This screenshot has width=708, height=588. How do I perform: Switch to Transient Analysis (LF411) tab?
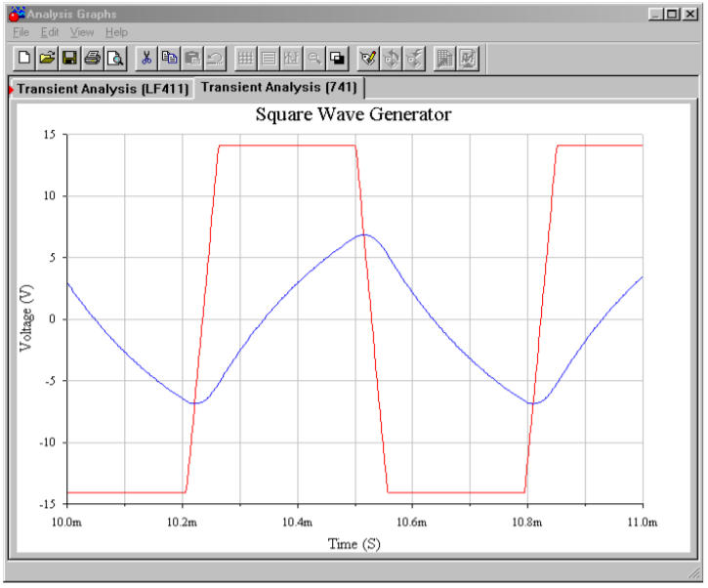click(x=103, y=89)
